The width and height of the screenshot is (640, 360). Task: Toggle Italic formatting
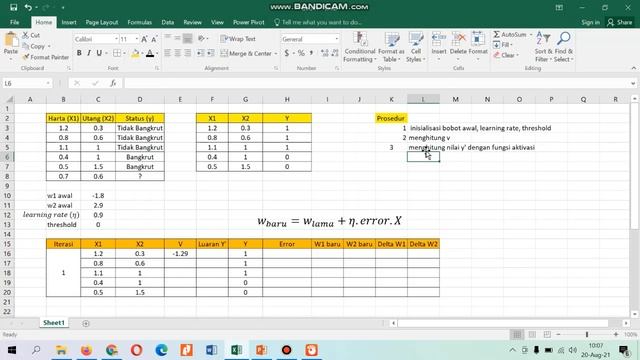(89, 53)
